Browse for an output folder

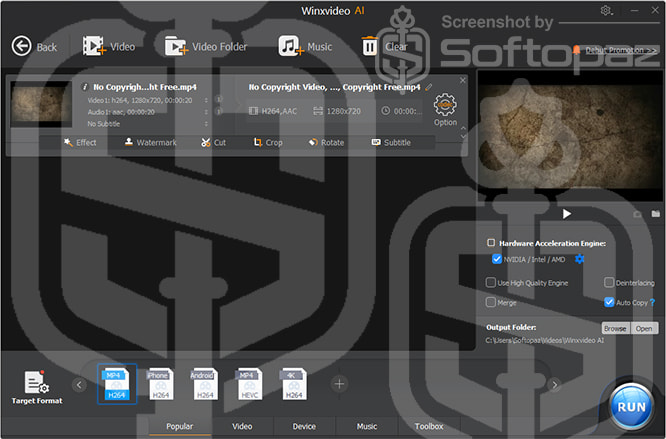click(x=615, y=328)
